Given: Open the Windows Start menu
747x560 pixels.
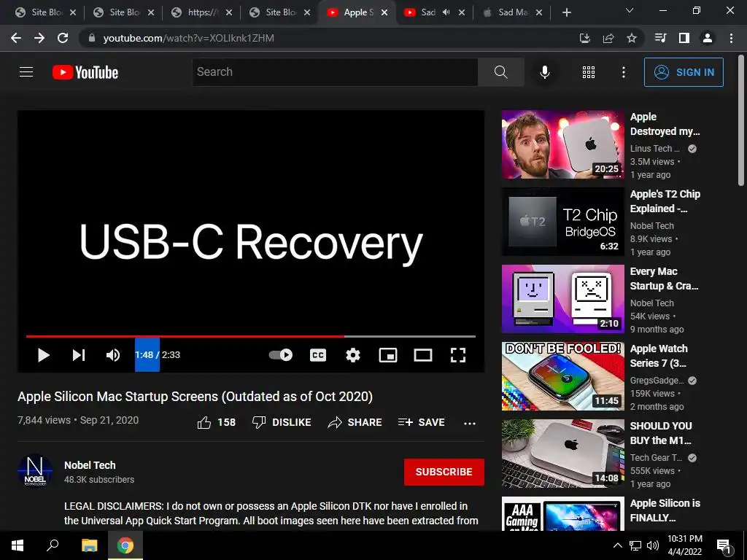Looking at the screenshot, I should tap(18, 545).
